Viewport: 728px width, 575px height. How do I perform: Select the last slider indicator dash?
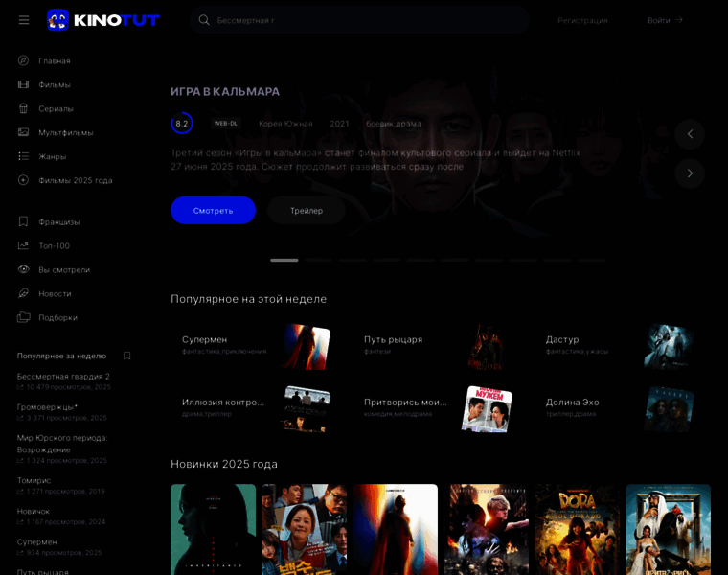[x=592, y=260]
